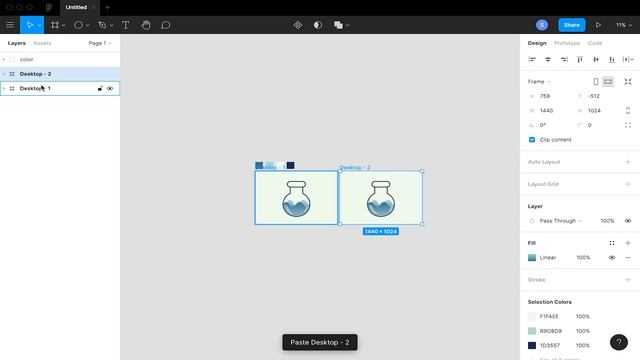Viewport: 640px width, 360px height.
Task: Toggle constrain proportions link icon
Action: tap(628, 111)
